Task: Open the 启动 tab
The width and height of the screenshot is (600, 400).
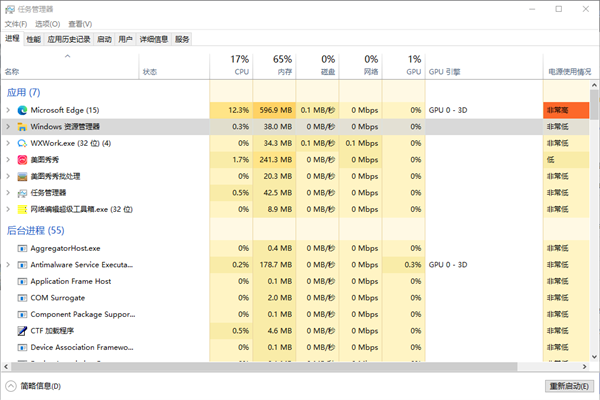Action: pos(104,40)
